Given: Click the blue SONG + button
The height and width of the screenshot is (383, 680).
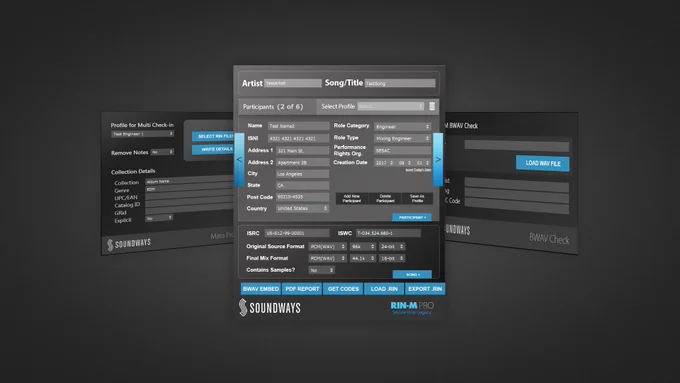Looking at the screenshot, I should (x=412, y=275).
